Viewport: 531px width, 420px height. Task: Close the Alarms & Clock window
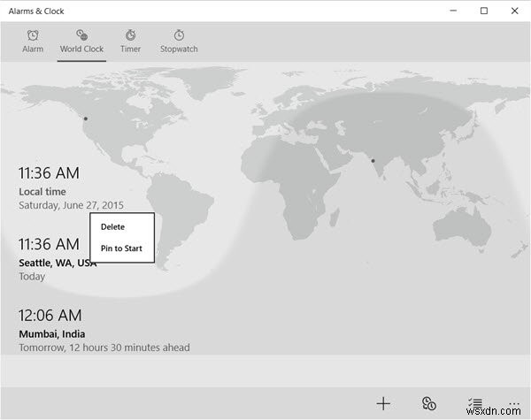(x=514, y=11)
